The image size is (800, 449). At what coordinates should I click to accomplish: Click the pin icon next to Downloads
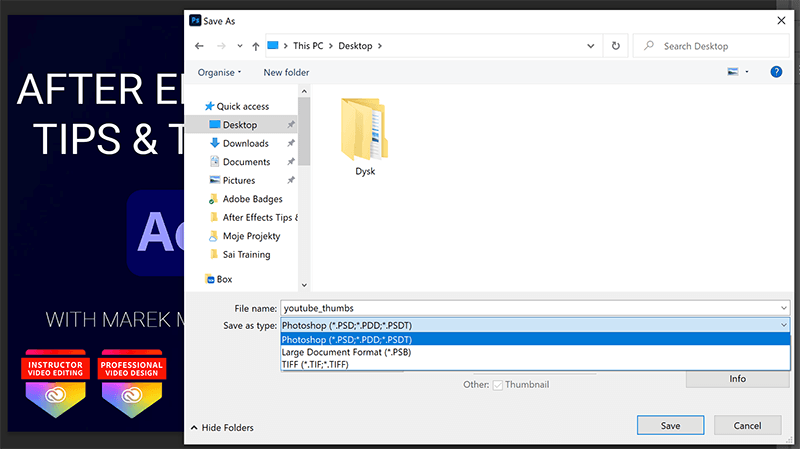(x=291, y=143)
